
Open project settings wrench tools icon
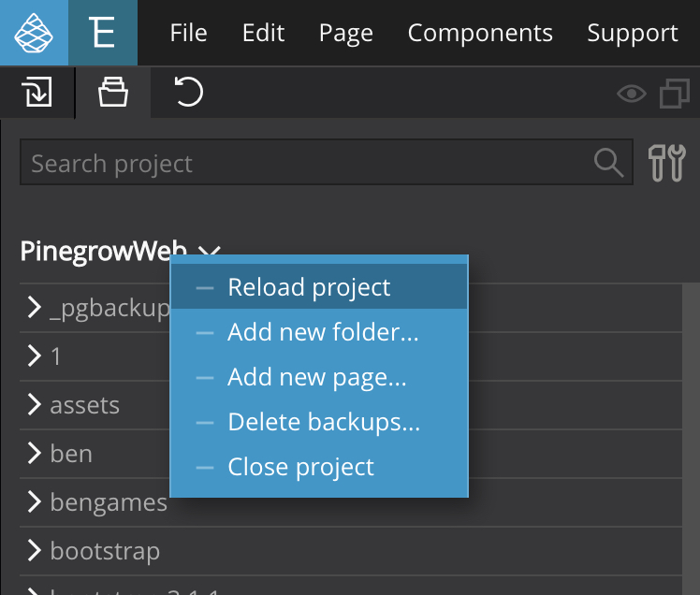pyautogui.click(x=667, y=163)
